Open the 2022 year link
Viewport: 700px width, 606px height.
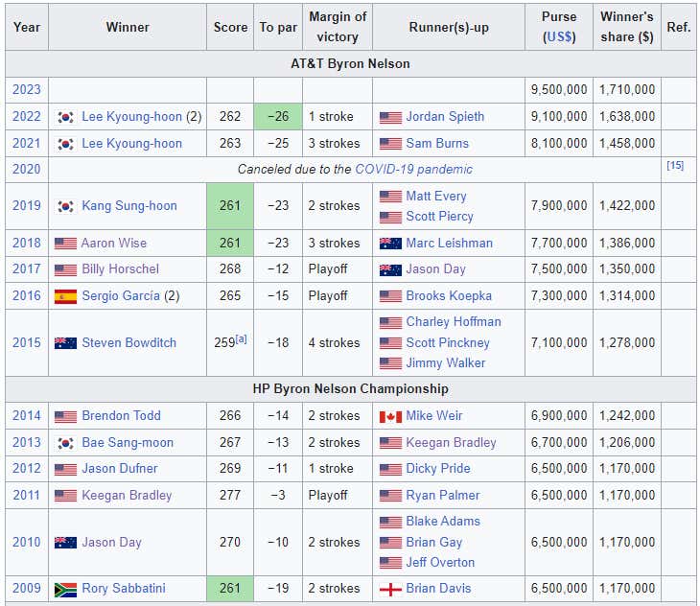click(x=26, y=116)
